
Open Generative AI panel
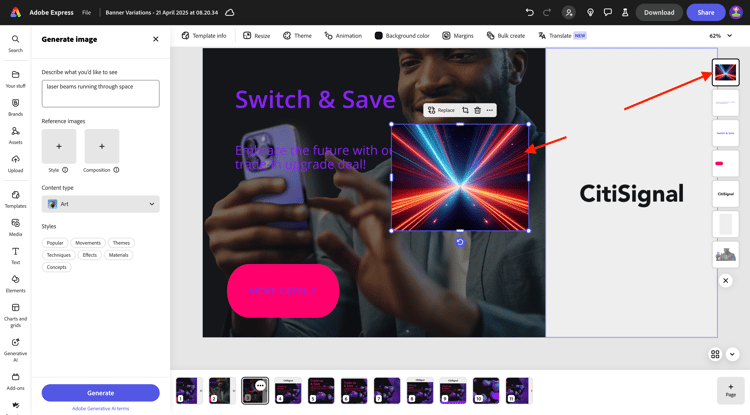(15, 349)
